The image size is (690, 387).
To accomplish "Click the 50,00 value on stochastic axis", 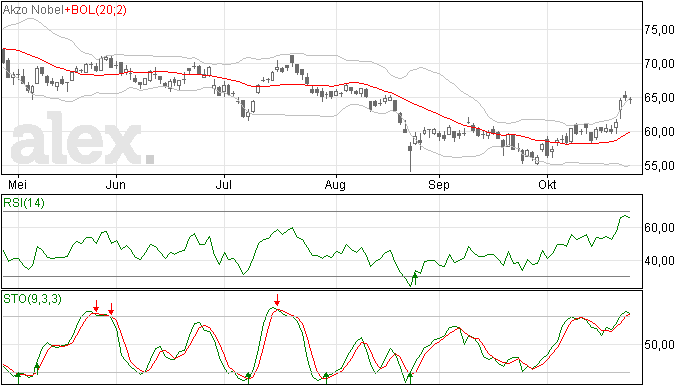I will [659, 345].
